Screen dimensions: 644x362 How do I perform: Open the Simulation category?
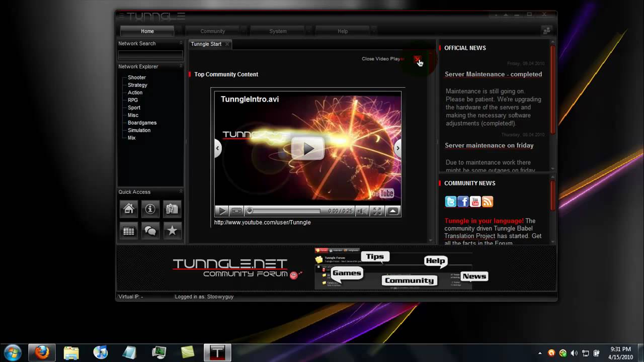[x=139, y=130]
